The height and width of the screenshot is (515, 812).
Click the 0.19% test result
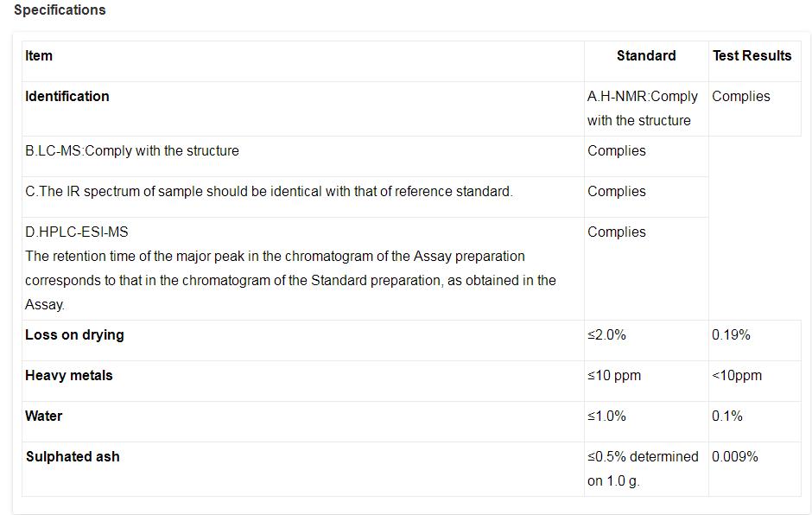pos(731,335)
